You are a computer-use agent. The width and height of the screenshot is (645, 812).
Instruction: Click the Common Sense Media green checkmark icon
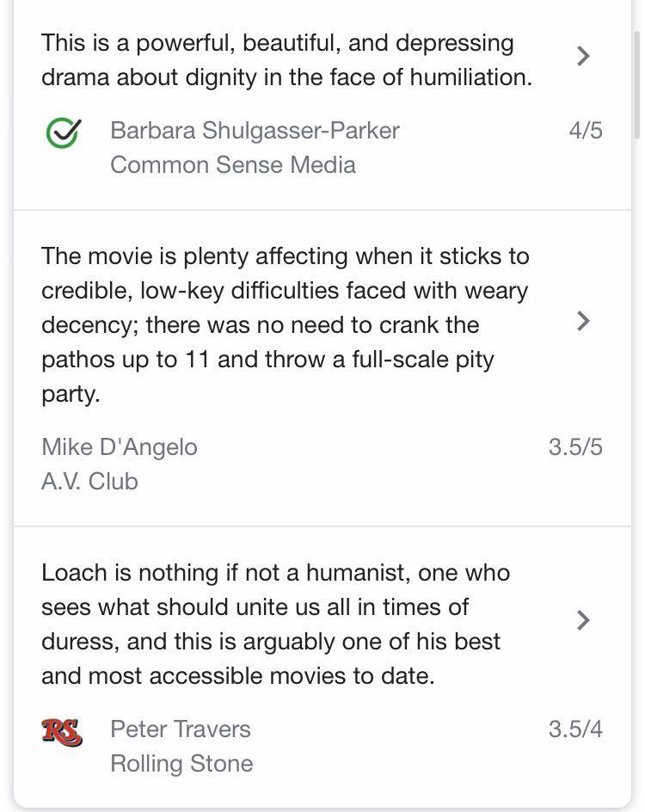click(x=63, y=132)
